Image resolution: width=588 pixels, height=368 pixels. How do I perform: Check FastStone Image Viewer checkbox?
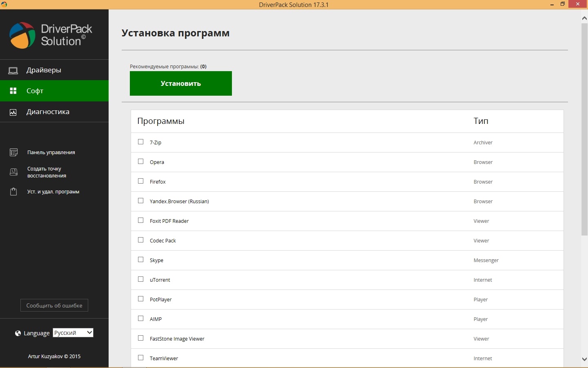point(141,338)
